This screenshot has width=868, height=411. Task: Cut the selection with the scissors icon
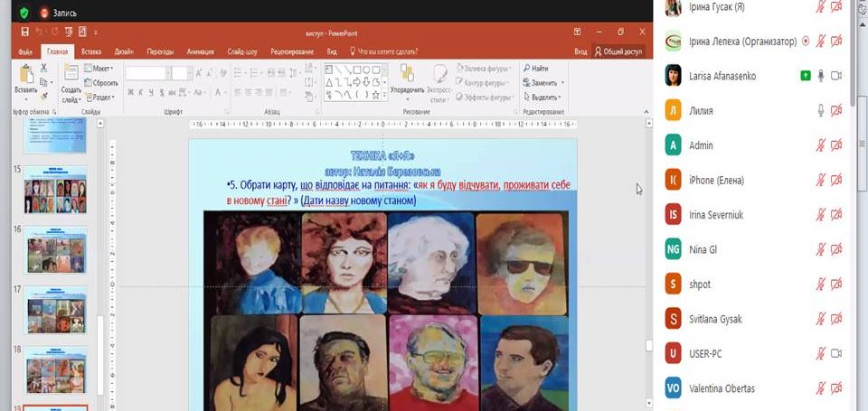pos(43,68)
